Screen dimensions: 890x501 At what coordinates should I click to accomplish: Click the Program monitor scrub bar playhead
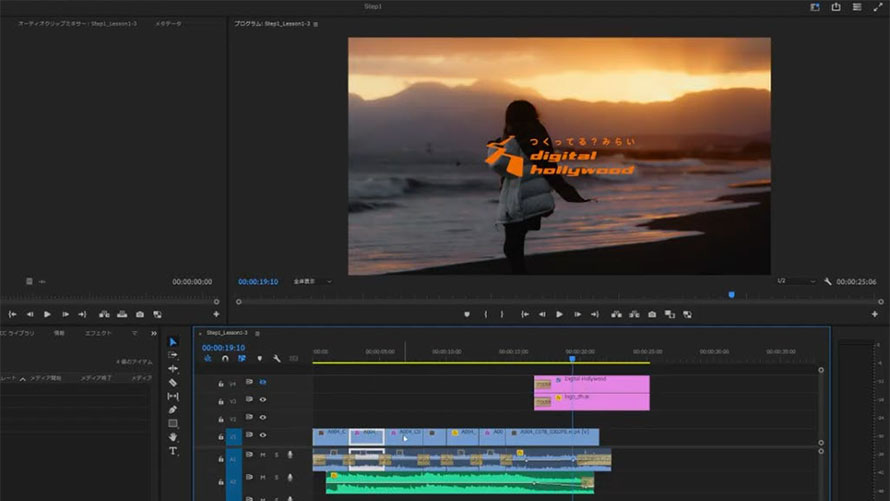(x=731, y=295)
